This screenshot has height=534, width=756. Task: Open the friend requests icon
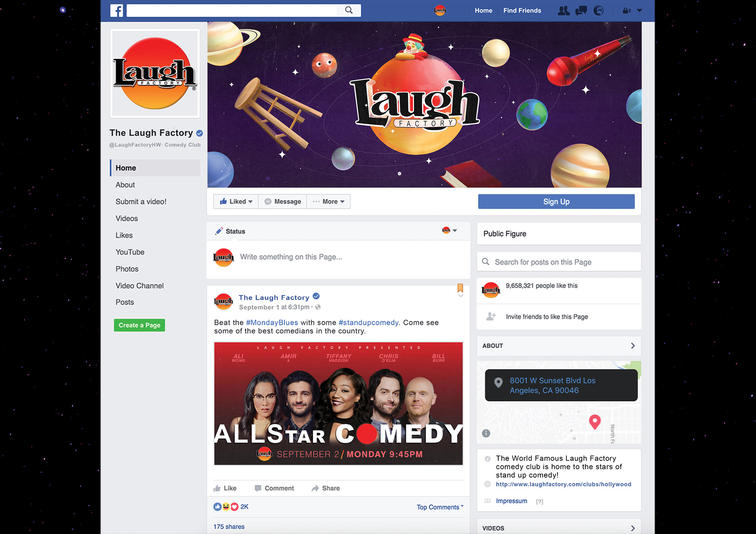[563, 11]
